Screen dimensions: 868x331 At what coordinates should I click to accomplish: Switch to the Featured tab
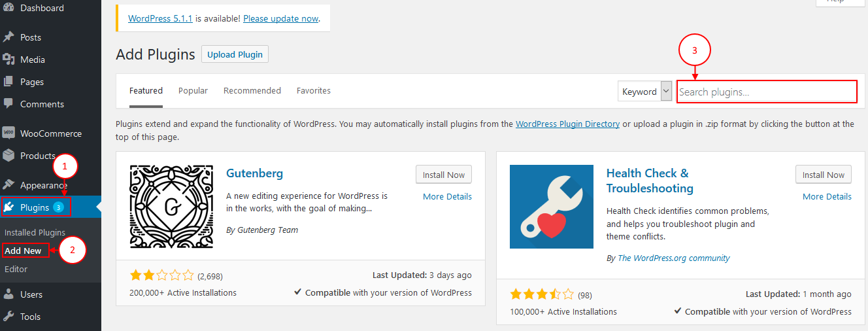[x=146, y=91]
